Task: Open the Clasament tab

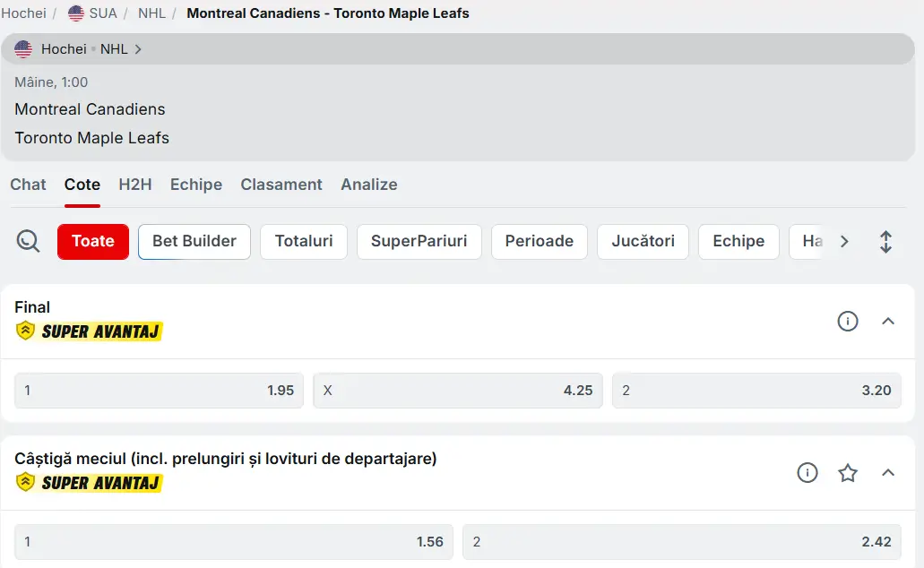Action: pos(281,185)
